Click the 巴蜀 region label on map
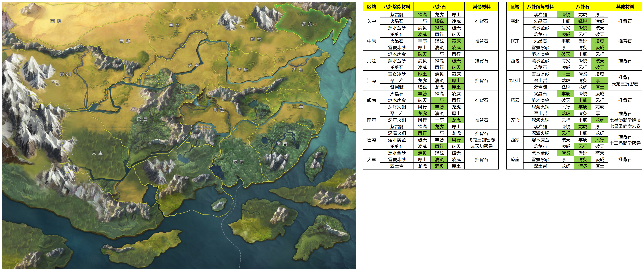The image size is (644, 271). coord(142,119)
